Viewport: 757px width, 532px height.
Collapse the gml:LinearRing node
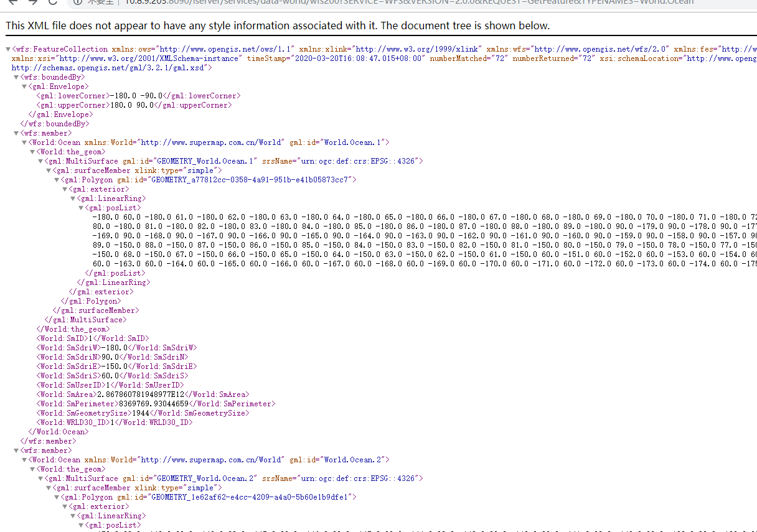(73, 198)
